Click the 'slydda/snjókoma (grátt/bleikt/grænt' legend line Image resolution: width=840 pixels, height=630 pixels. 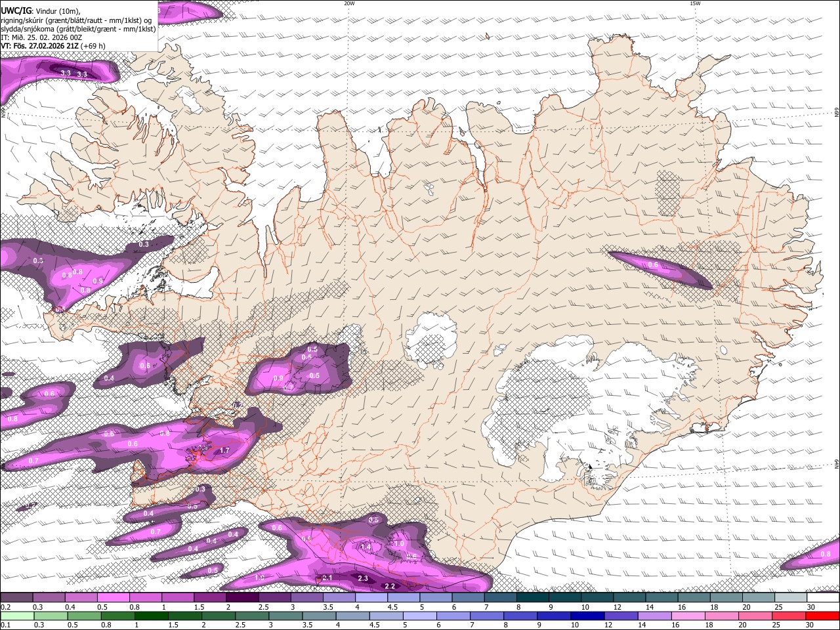click(x=78, y=28)
